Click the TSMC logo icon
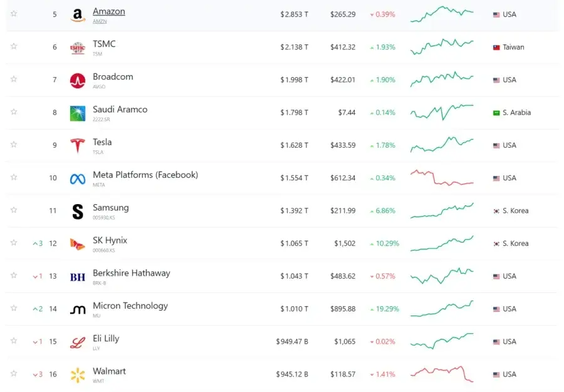 [x=78, y=48]
